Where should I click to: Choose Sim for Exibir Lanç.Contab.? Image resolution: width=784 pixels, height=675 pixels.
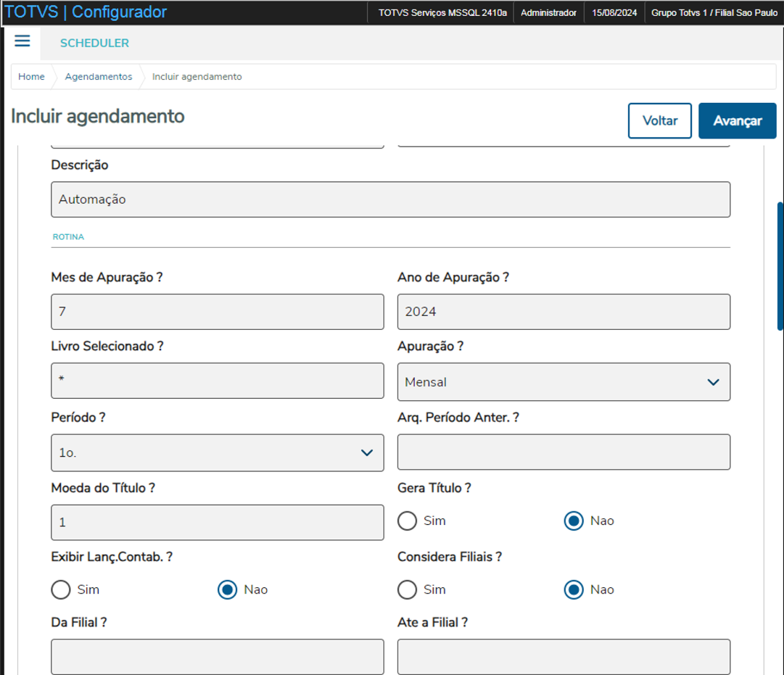(x=61, y=589)
